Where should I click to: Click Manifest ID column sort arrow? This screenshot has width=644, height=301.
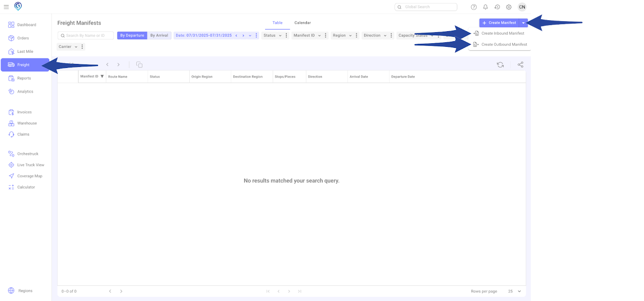(102, 77)
